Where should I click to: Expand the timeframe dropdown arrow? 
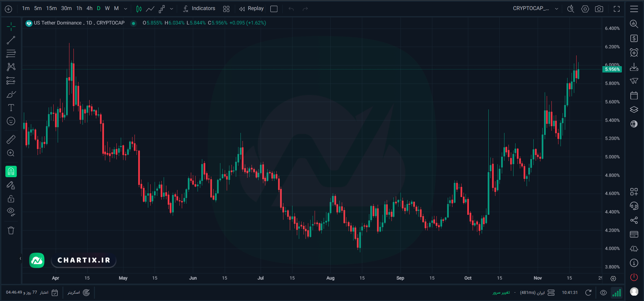pyautogui.click(x=126, y=9)
